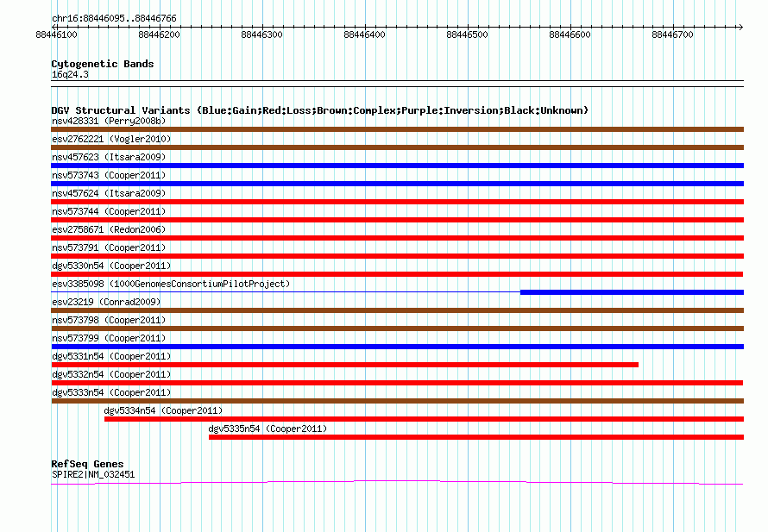Viewport: 768px width, 532px height.
Task: Open esv3385098 1000GenomesConsortiumPilotProject label
Action: point(171,284)
